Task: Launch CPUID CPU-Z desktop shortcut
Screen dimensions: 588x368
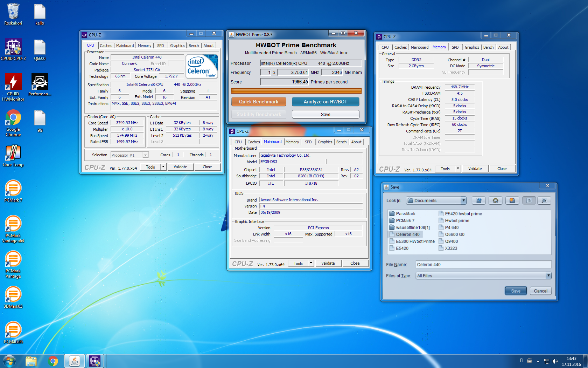Action: (13, 49)
